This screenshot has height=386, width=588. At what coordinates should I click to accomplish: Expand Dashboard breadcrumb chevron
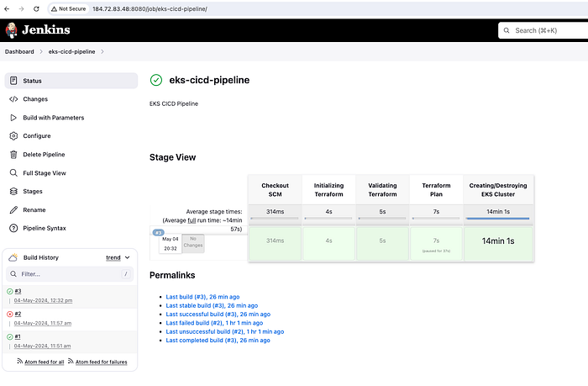(41, 52)
